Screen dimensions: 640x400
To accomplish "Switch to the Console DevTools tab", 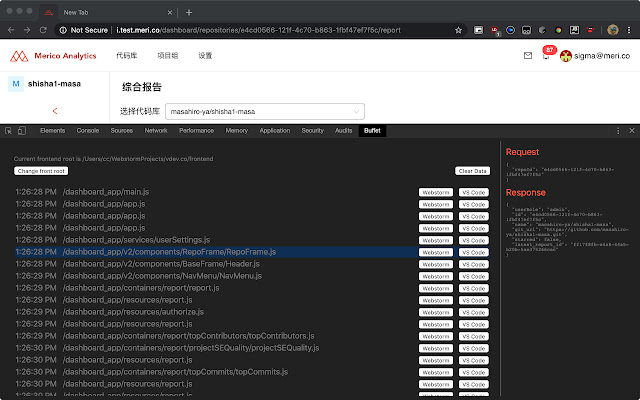I will [88, 131].
